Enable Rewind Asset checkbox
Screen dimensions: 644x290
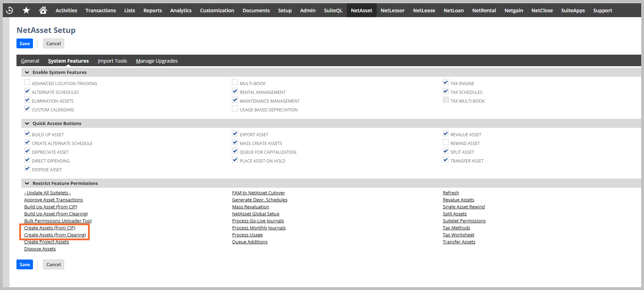point(446,142)
